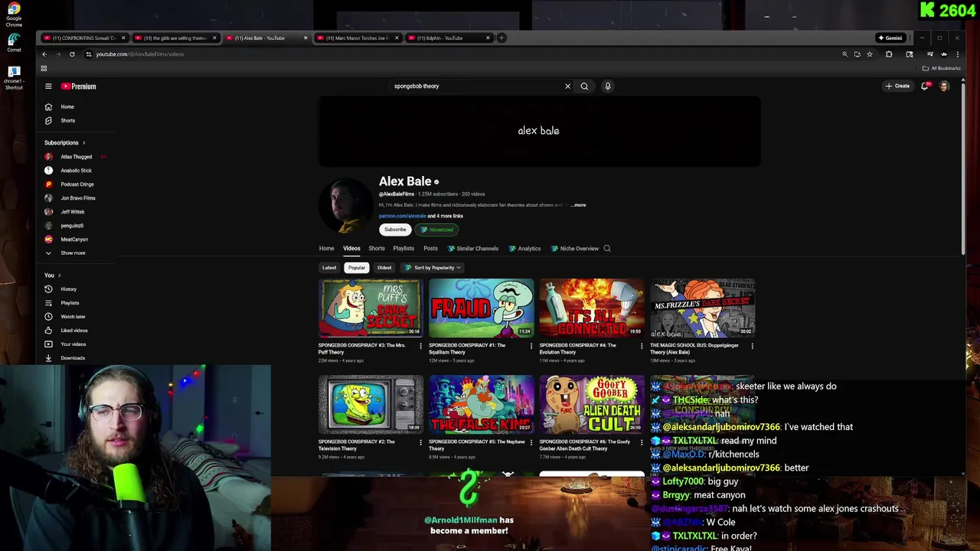The image size is (980, 551).
Task: Subscribe to Alex Bale
Action: coord(395,230)
